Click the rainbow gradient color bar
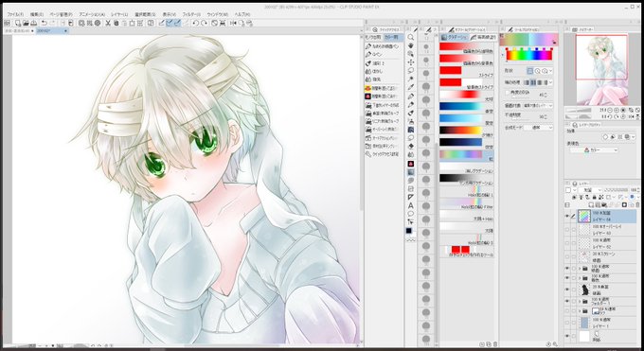 tap(529, 55)
